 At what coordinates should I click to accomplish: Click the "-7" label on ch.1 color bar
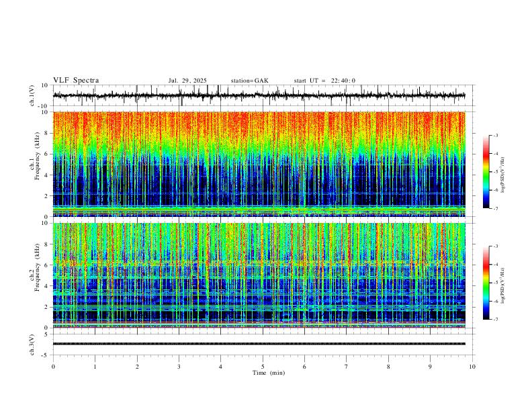pos(496,209)
